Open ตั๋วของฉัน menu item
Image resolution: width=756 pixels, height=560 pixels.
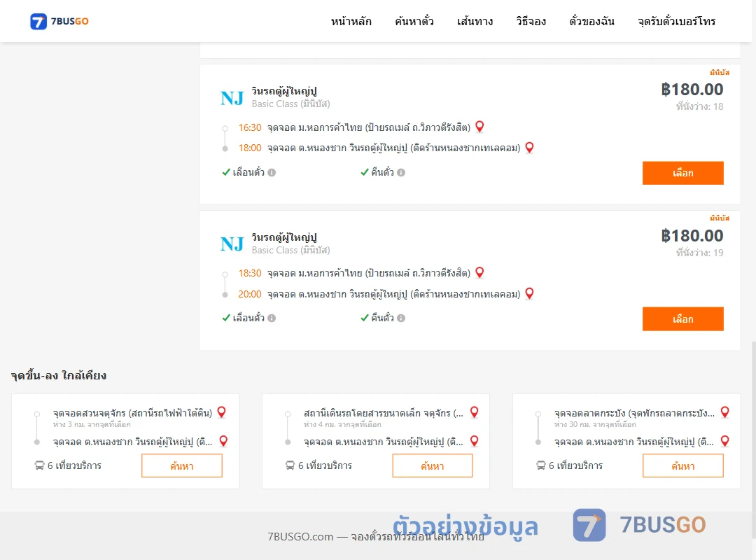click(x=591, y=21)
